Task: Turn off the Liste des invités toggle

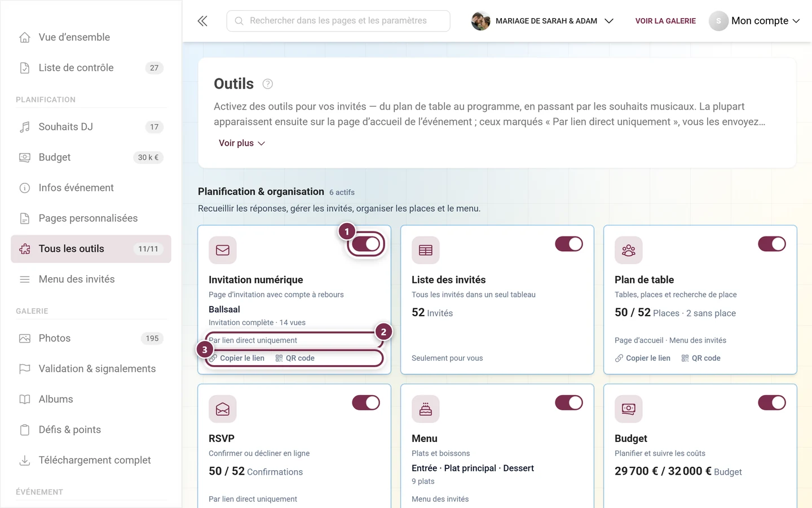Action: click(569, 244)
